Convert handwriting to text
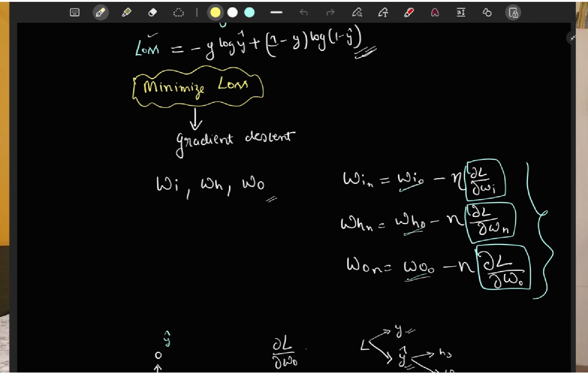Screen dimensions: 588x374 [383, 13]
